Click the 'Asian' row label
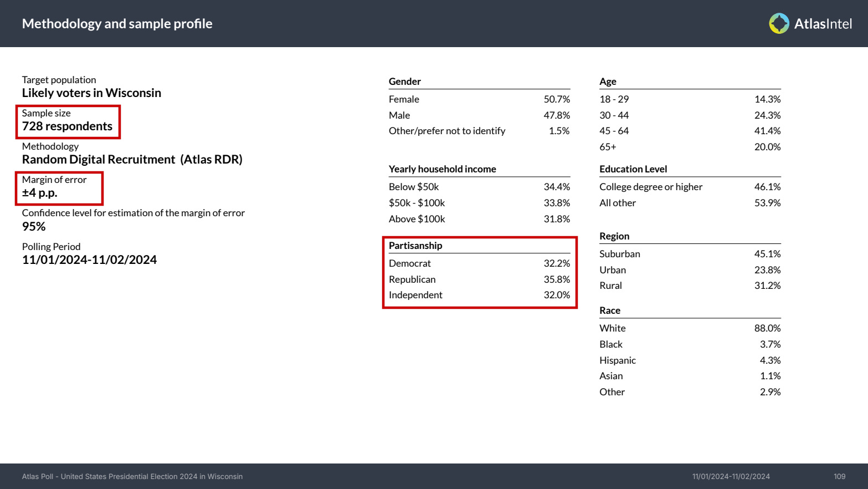The image size is (868, 489). pos(611,376)
